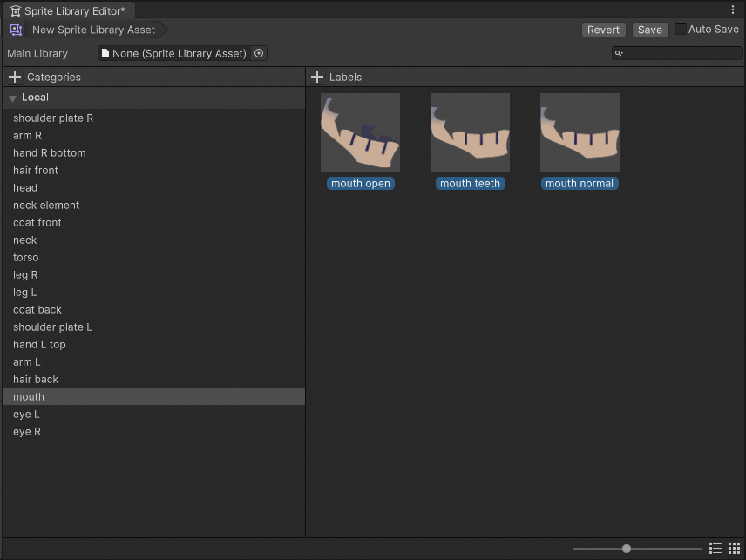This screenshot has width=746, height=560.
Task: Click the plus icon to add a label
Action: pyautogui.click(x=317, y=77)
